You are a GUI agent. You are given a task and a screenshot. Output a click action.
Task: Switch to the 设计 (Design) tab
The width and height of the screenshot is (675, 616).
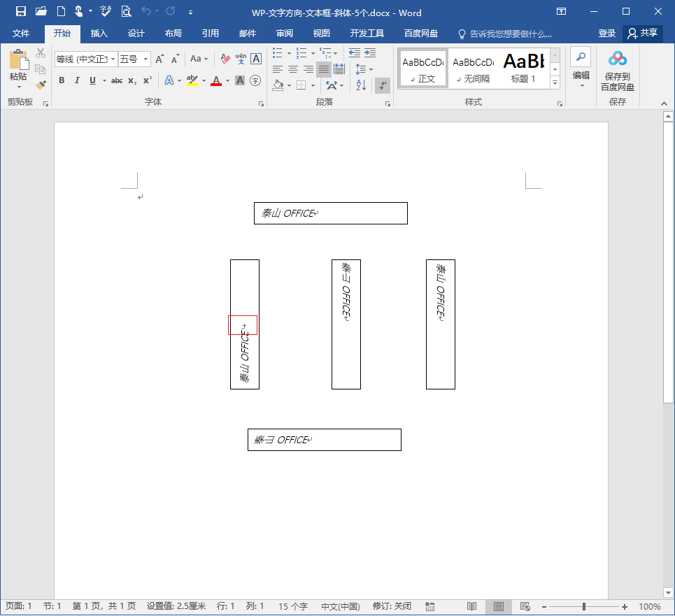tap(136, 33)
